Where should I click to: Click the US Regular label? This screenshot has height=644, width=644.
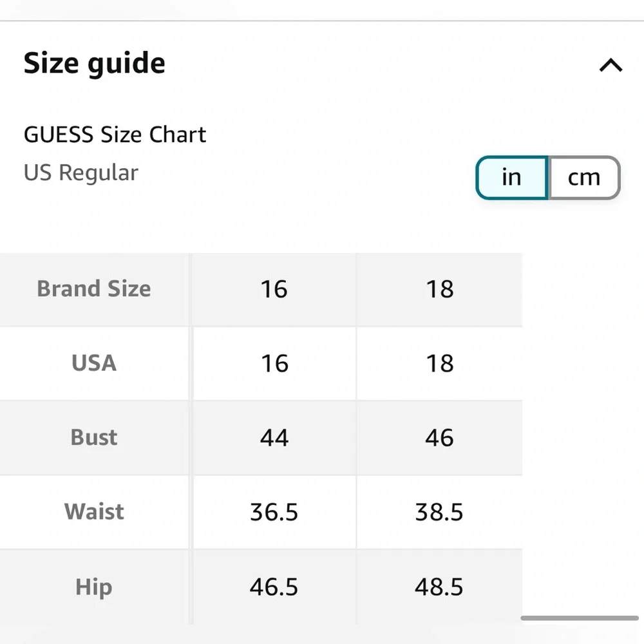(x=81, y=173)
